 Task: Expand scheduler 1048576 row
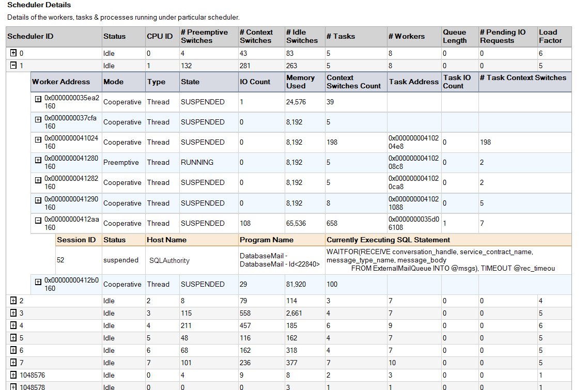click(x=13, y=375)
